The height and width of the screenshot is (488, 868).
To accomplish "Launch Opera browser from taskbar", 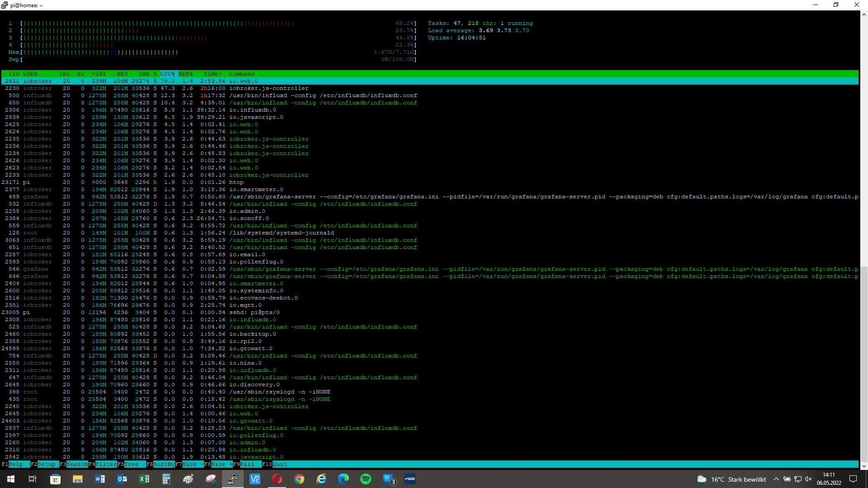I will point(277,479).
